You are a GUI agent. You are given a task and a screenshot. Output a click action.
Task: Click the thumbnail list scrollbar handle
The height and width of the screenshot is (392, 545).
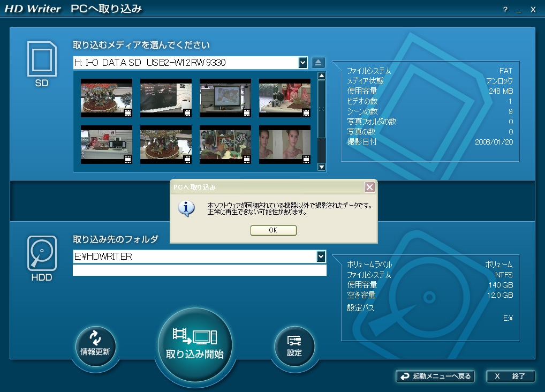click(322, 109)
